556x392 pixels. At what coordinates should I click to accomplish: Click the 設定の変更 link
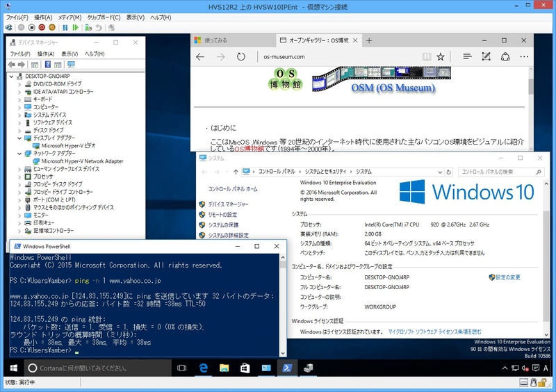508,277
